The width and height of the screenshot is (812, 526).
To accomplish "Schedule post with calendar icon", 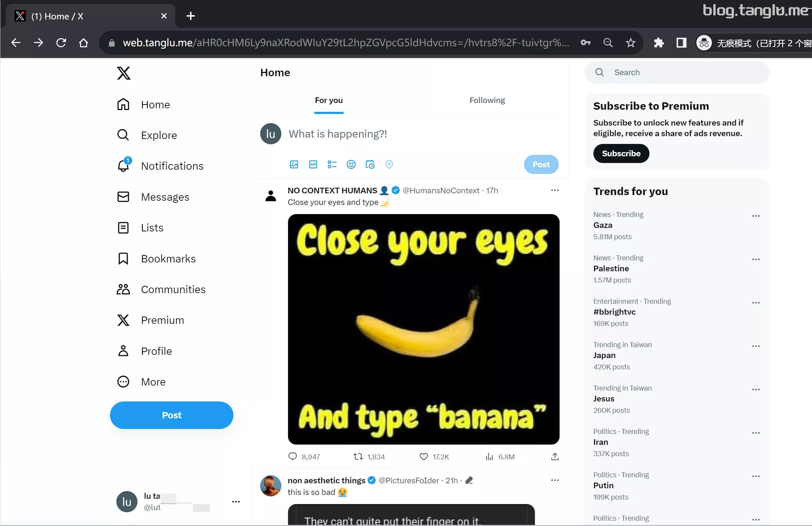I will (x=370, y=164).
